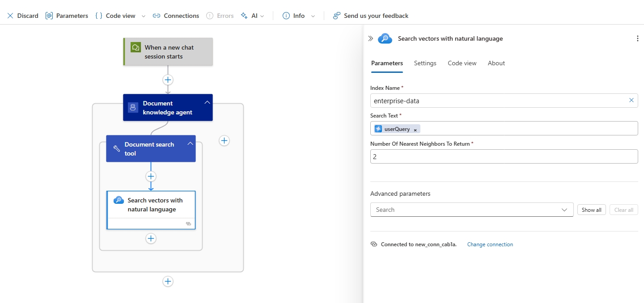This screenshot has width=644, height=303.
Task: Click the Show all button
Action: coord(591,210)
